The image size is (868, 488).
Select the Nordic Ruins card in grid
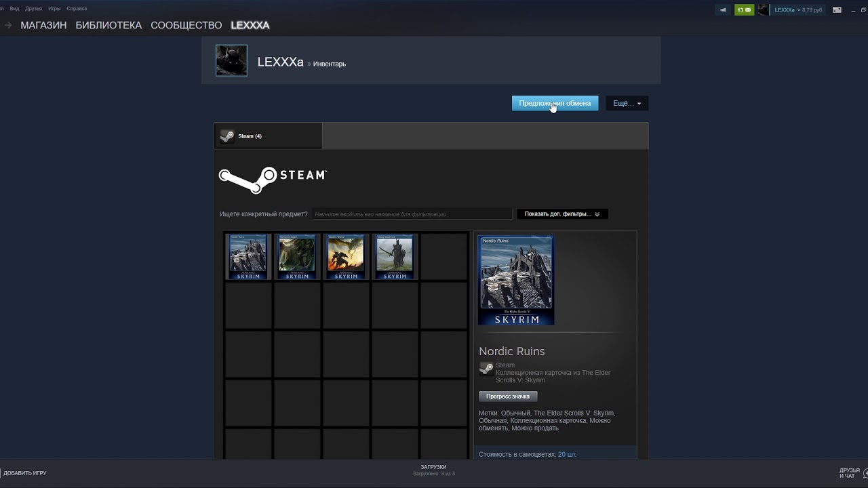tap(248, 257)
